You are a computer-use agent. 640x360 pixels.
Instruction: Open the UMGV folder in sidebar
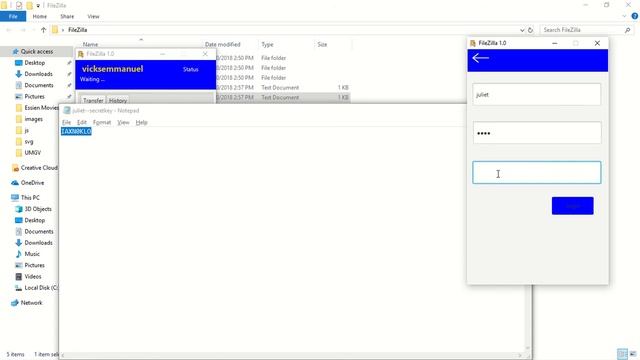point(32,153)
